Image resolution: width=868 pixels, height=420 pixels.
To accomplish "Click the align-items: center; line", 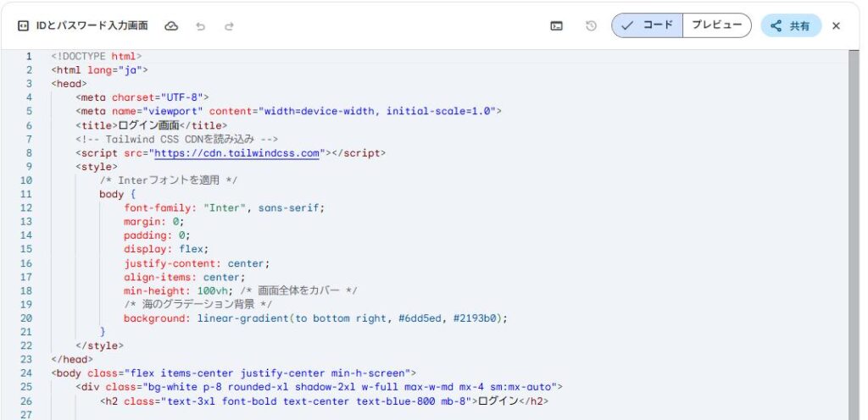I will (x=184, y=277).
